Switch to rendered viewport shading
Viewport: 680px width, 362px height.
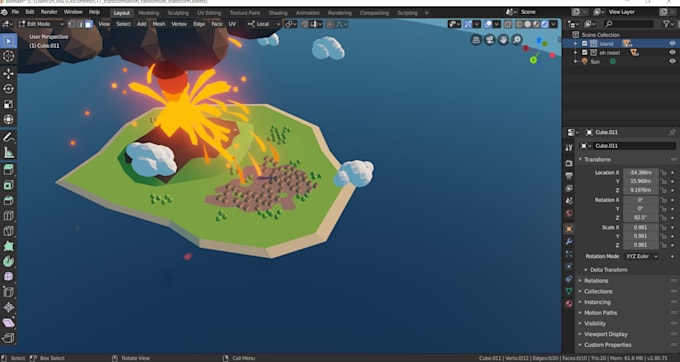click(544, 24)
